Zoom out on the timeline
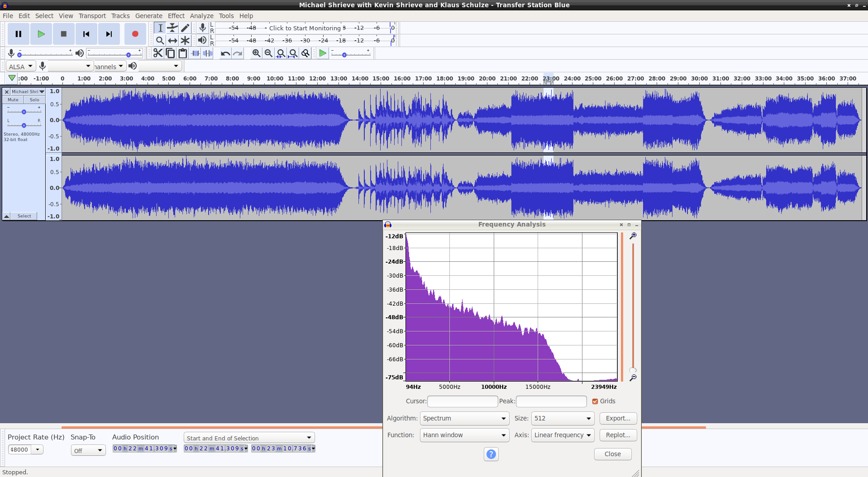 click(x=268, y=53)
